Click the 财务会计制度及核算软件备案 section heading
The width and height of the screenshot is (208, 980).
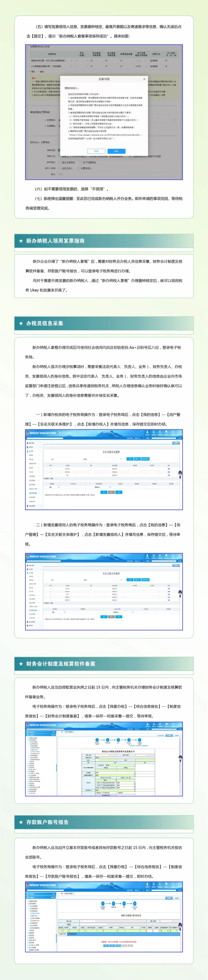click(60, 664)
